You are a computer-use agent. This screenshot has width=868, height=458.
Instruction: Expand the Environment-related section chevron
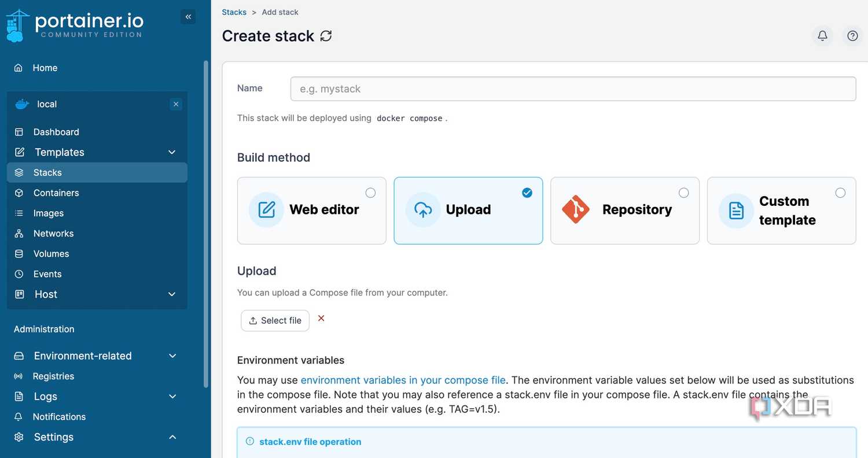coord(172,356)
